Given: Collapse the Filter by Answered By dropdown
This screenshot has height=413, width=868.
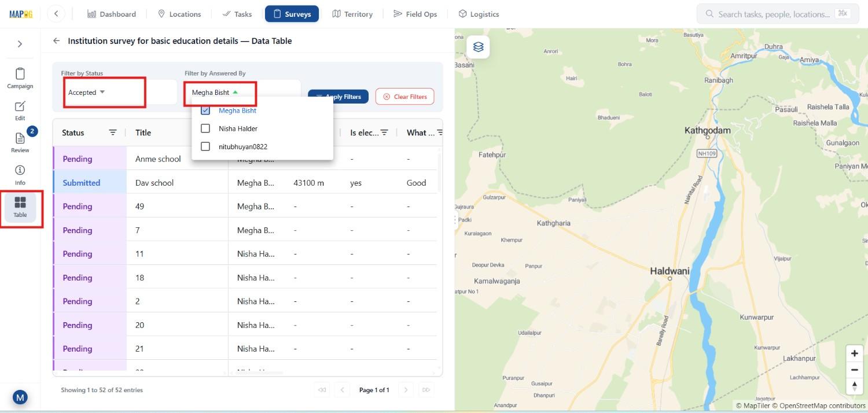Looking at the screenshot, I should coord(242,93).
